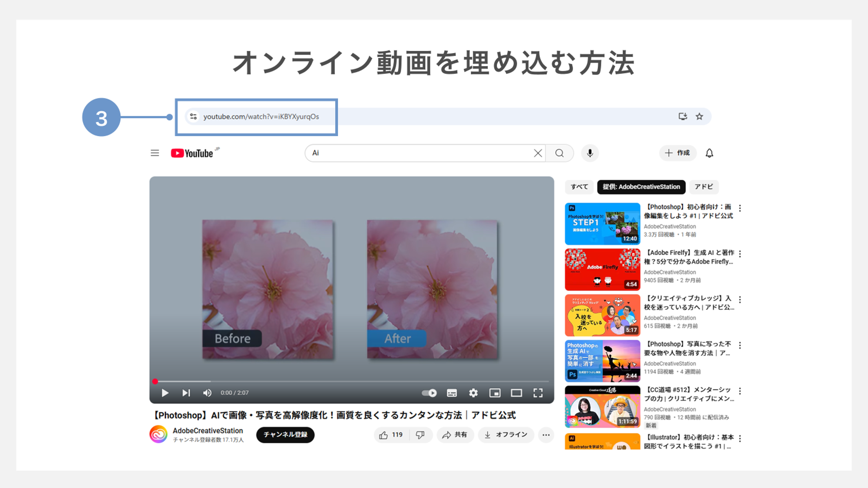
Task: Open title 【Photoshop】初心者向け：画像編集をしよう
Action: pos(688,211)
